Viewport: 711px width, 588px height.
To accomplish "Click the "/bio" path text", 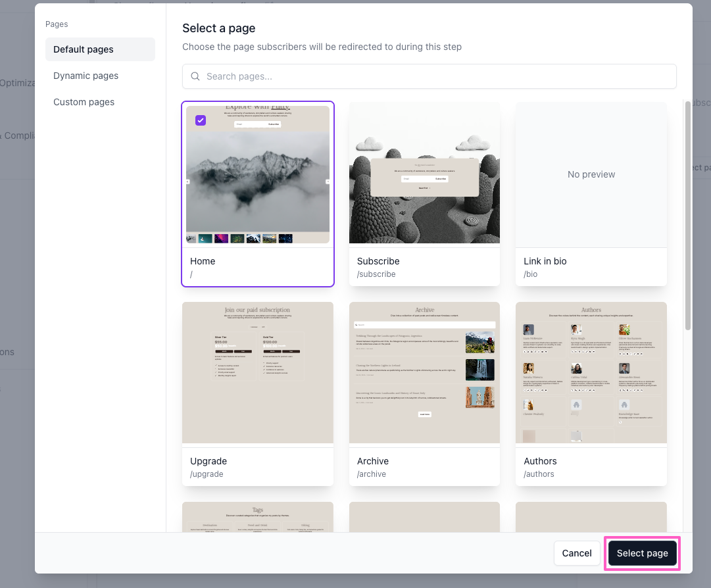I will click(x=531, y=274).
